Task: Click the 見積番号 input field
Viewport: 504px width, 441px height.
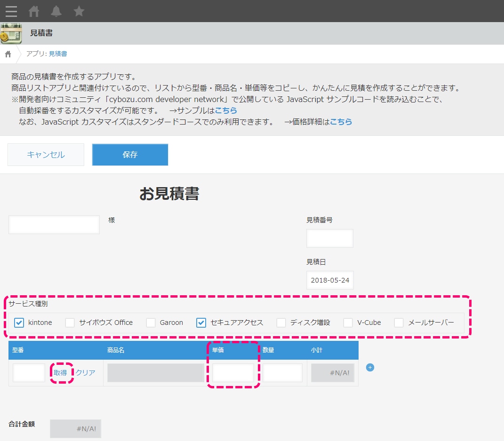Action: pos(329,238)
